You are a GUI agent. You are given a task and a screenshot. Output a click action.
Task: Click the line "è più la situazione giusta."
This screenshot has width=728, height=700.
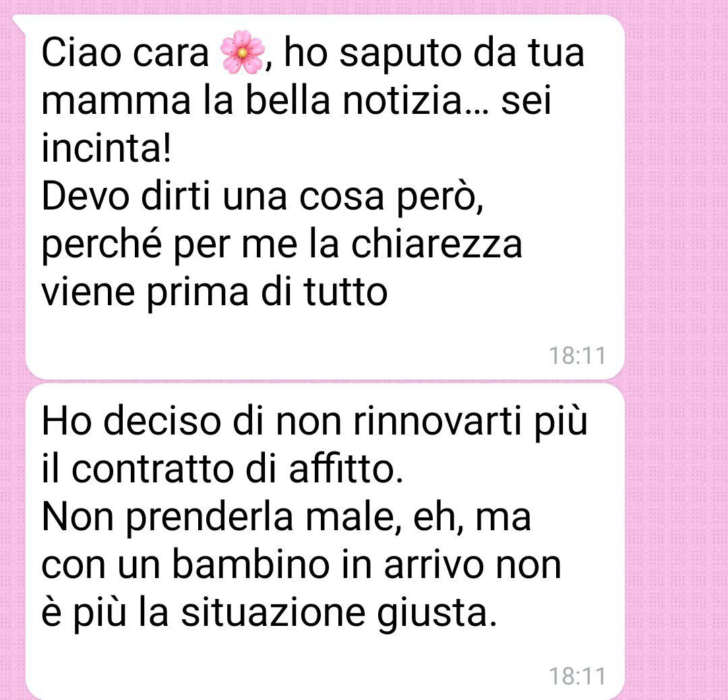pos(269,614)
